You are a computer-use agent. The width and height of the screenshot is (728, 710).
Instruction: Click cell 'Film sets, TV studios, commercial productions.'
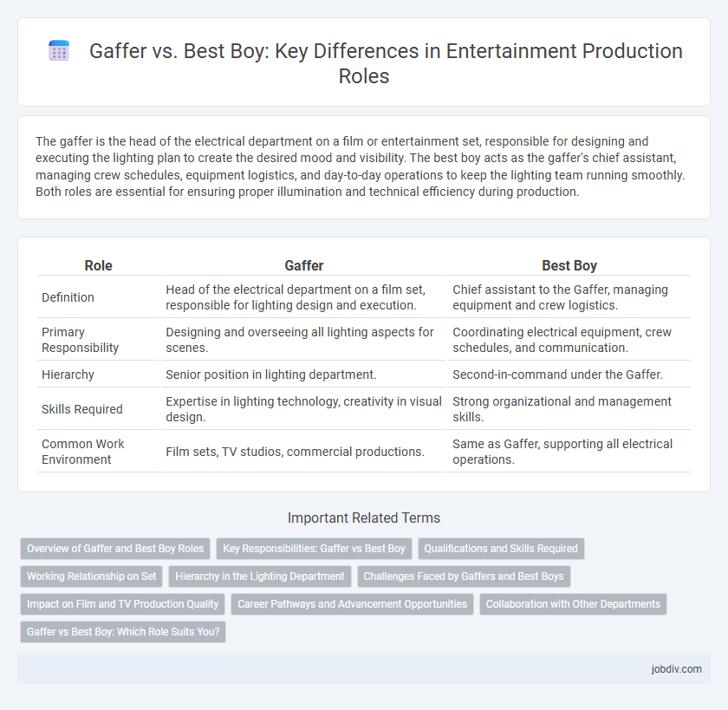coord(303,452)
